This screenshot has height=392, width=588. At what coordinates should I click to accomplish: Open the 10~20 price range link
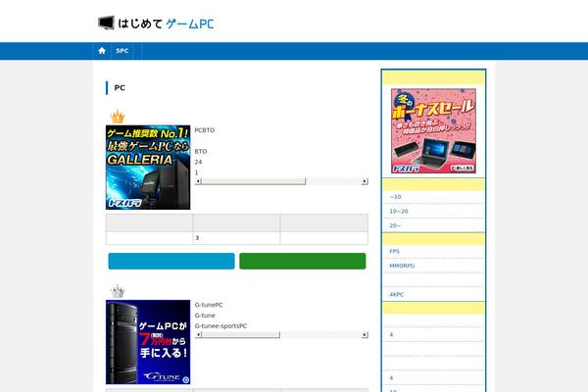pos(399,212)
